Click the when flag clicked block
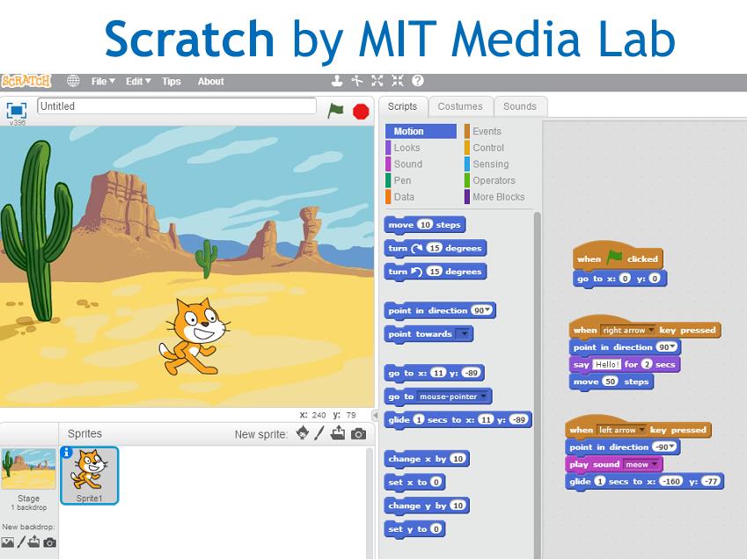The height and width of the screenshot is (560, 747). pos(618,256)
